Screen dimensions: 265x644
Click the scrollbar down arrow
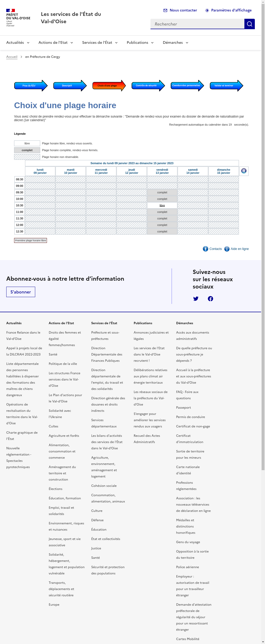coord(263,642)
